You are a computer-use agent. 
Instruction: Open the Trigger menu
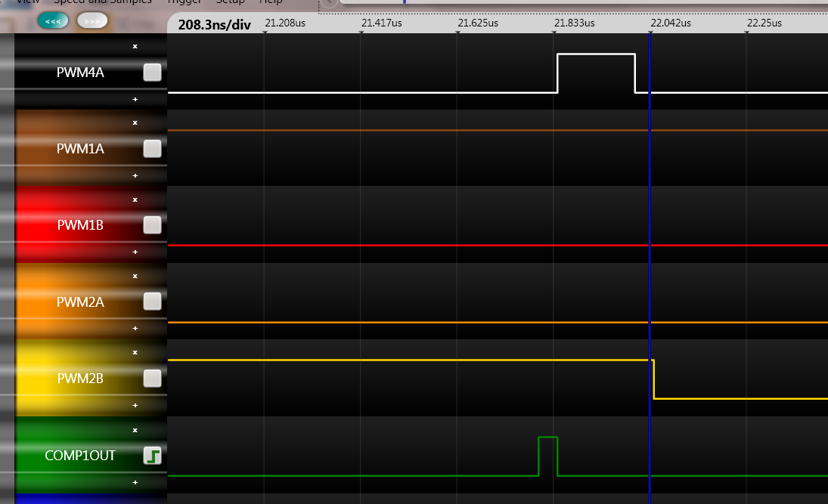click(184, 3)
